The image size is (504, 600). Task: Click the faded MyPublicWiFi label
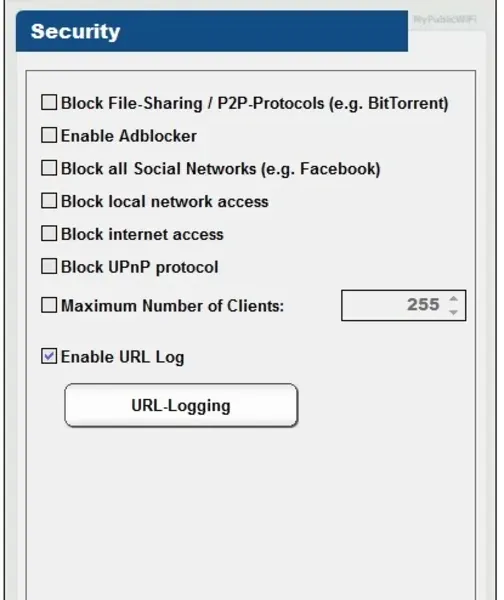click(445, 19)
